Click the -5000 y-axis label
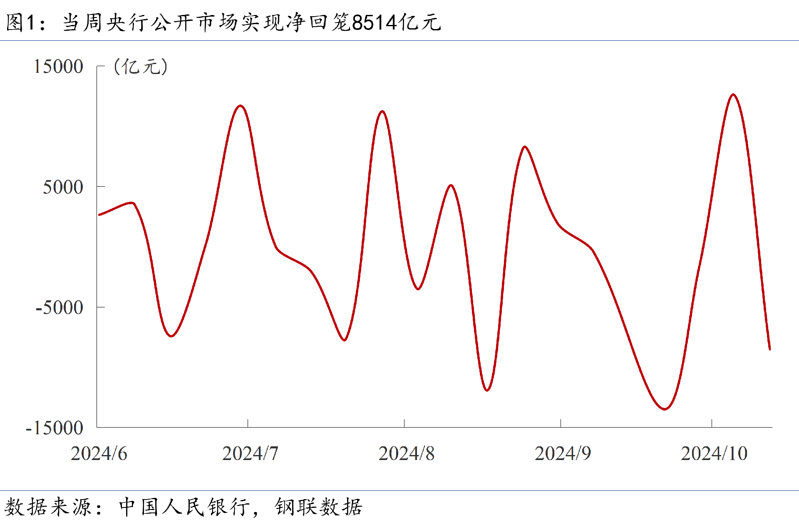Viewport: 799px width, 532px height. (x=60, y=308)
